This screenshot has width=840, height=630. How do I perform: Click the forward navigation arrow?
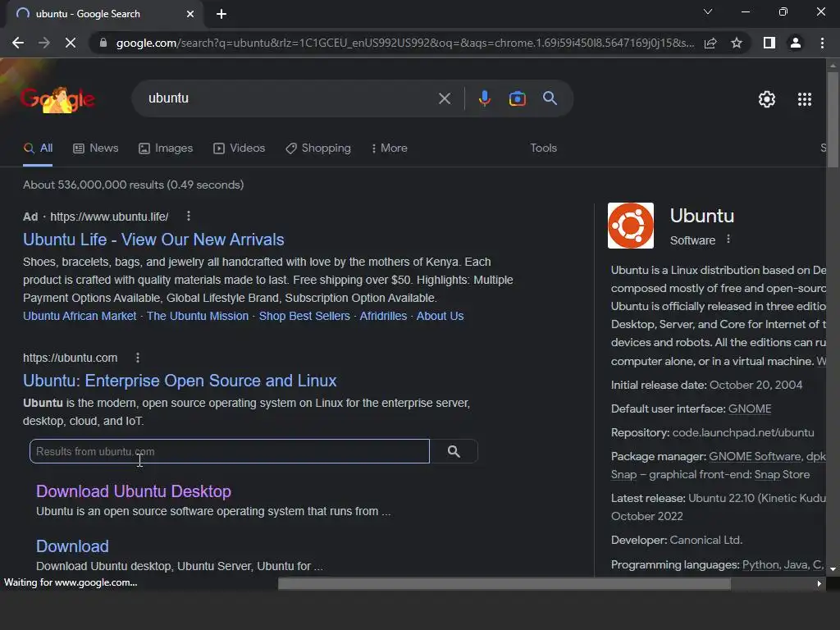tap(44, 43)
